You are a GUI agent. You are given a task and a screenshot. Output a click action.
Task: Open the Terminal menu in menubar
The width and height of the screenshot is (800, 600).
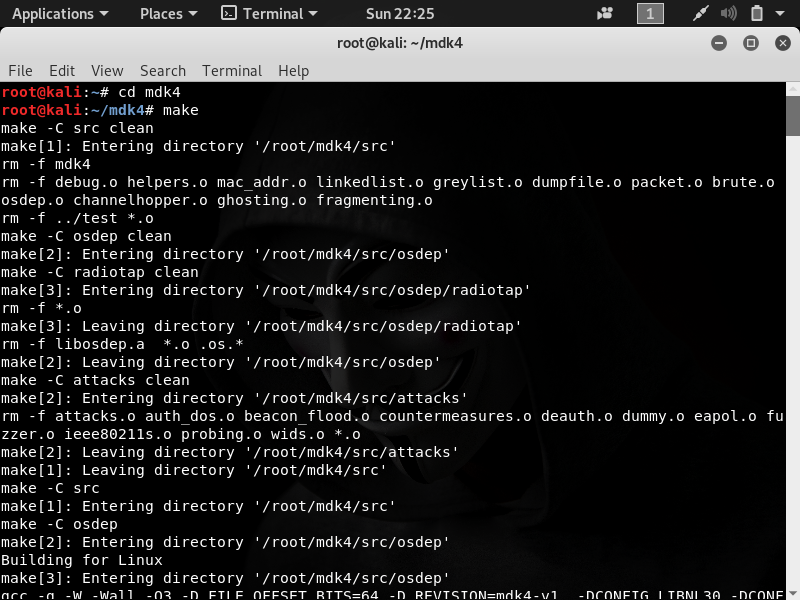232,70
